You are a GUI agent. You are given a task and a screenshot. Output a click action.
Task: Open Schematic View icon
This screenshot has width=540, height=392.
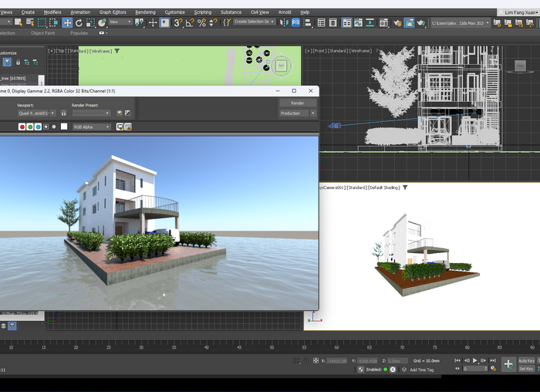click(x=370, y=22)
